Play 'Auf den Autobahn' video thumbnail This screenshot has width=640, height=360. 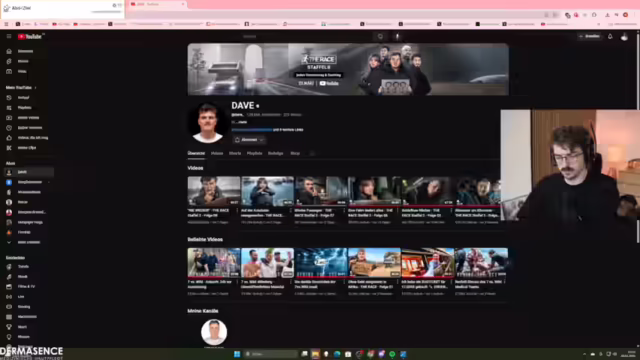pyautogui.click(x=267, y=191)
